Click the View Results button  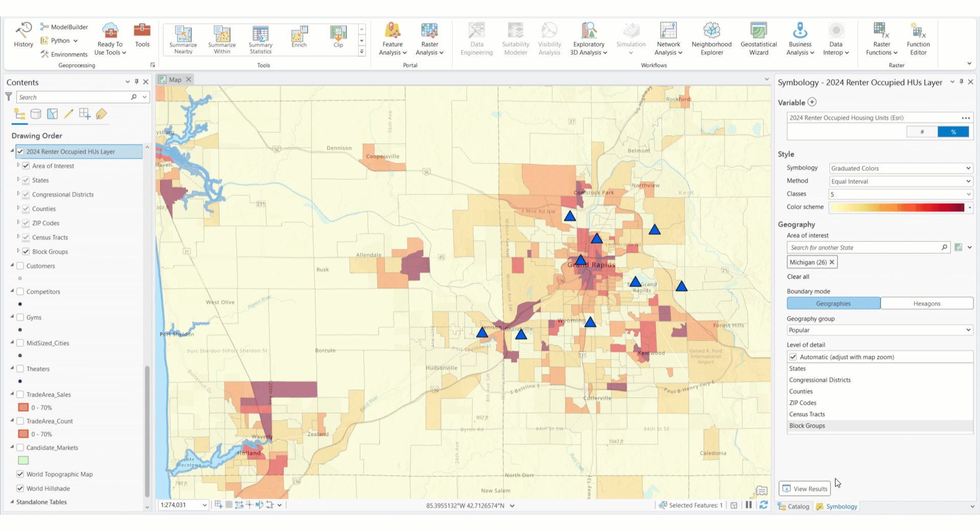[x=804, y=489]
